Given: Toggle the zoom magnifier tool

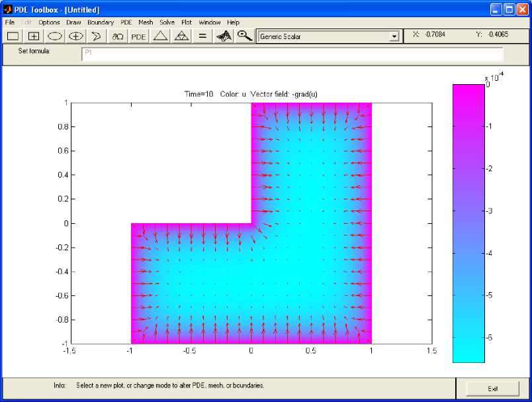Looking at the screenshot, I should 245,36.
